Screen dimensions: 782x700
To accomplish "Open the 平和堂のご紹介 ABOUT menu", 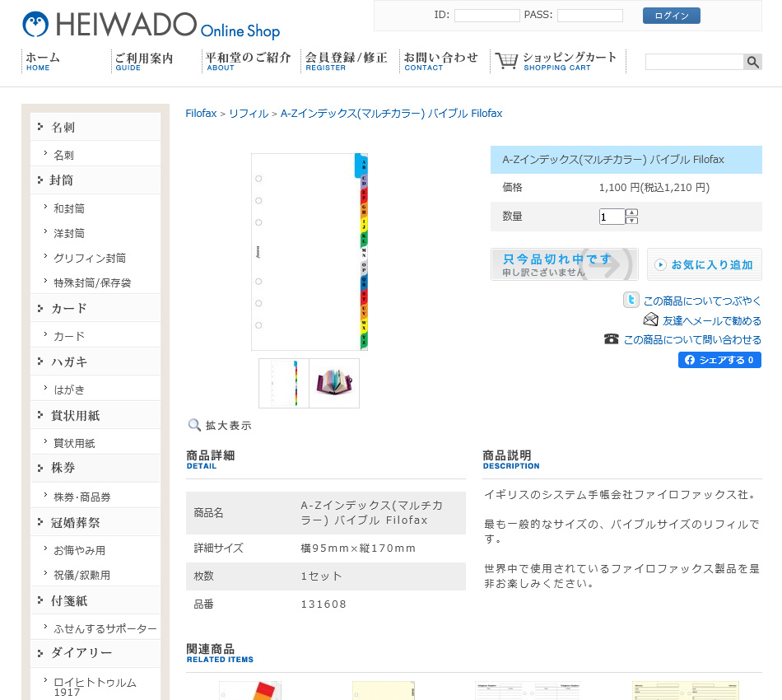I will coord(248,62).
